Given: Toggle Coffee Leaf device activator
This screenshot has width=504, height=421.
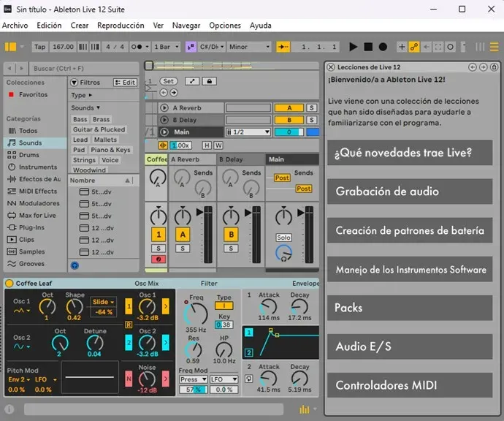Looking at the screenshot, I should coord(9,284).
